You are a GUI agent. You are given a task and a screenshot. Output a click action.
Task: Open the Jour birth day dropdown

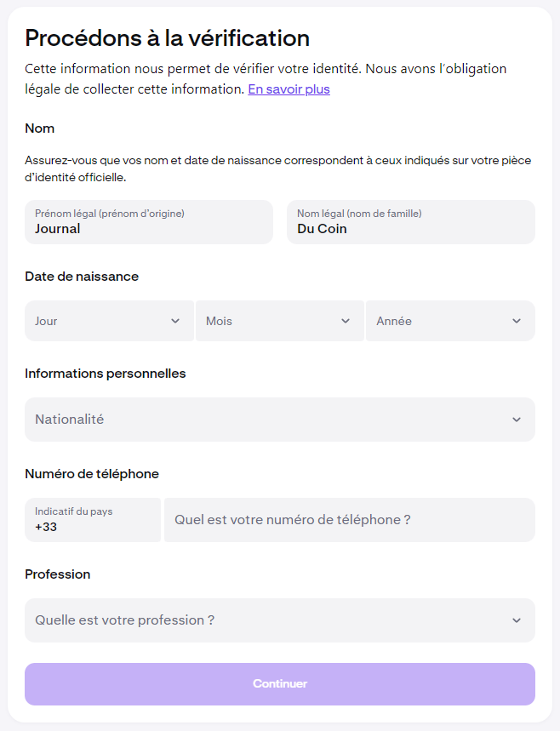(x=109, y=321)
